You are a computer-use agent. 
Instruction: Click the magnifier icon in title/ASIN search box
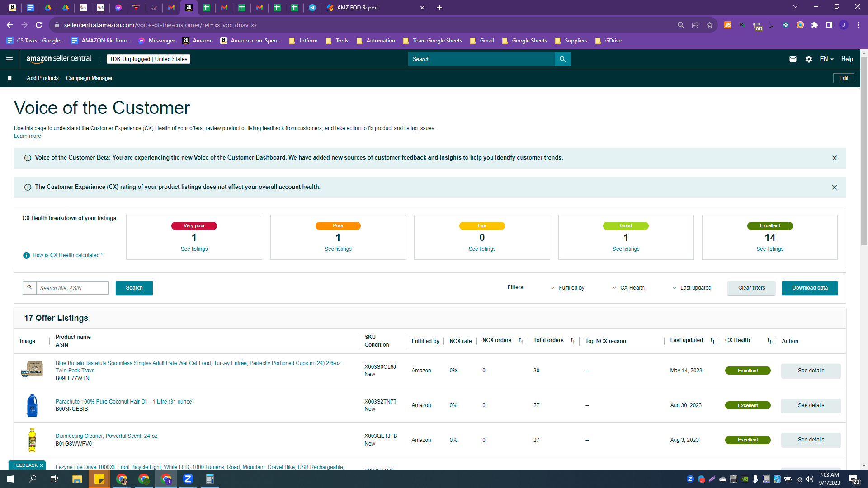point(29,288)
